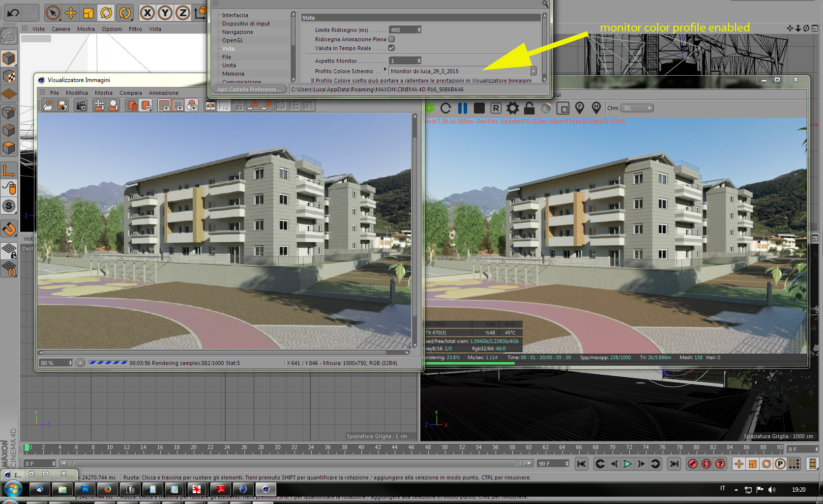Screen dimensions: 823x504
Task: Toggle X axis lock
Action: (x=147, y=13)
